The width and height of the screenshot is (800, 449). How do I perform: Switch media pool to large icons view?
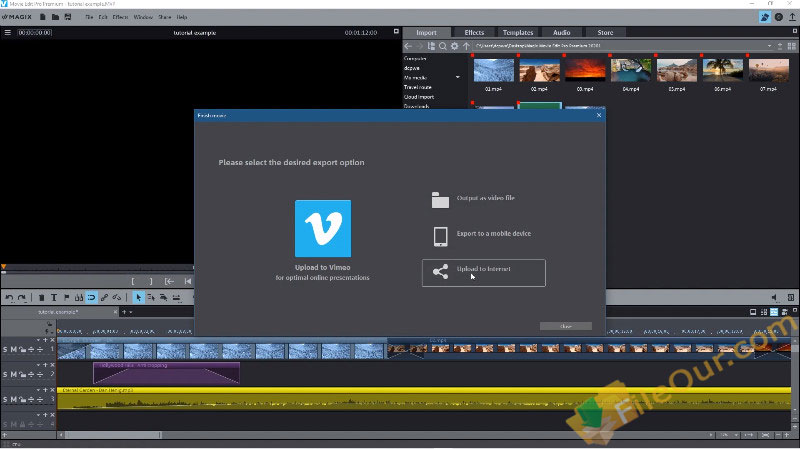pos(791,46)
